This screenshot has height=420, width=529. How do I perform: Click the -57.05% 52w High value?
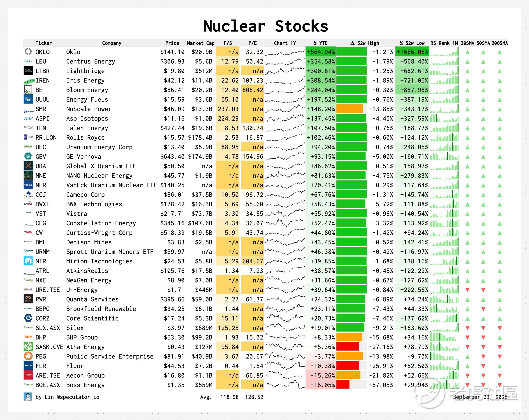pyautogui.click(x=381, y=385)
